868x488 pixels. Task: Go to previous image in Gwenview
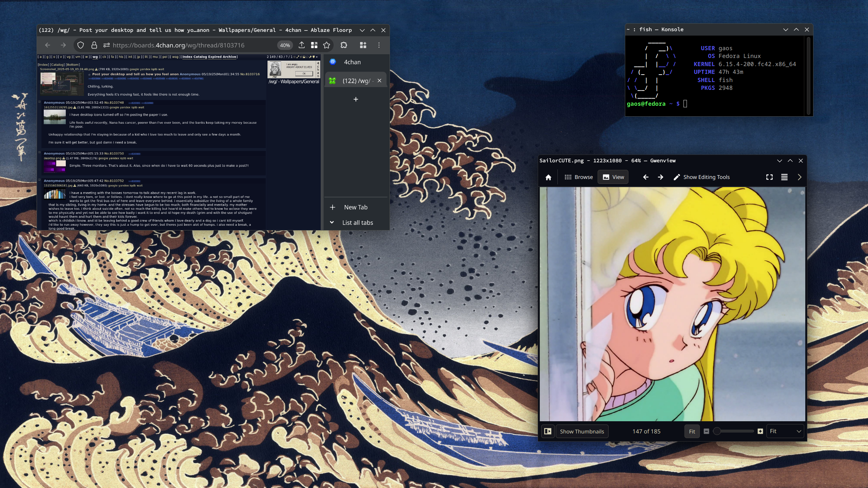coord(646,177)
